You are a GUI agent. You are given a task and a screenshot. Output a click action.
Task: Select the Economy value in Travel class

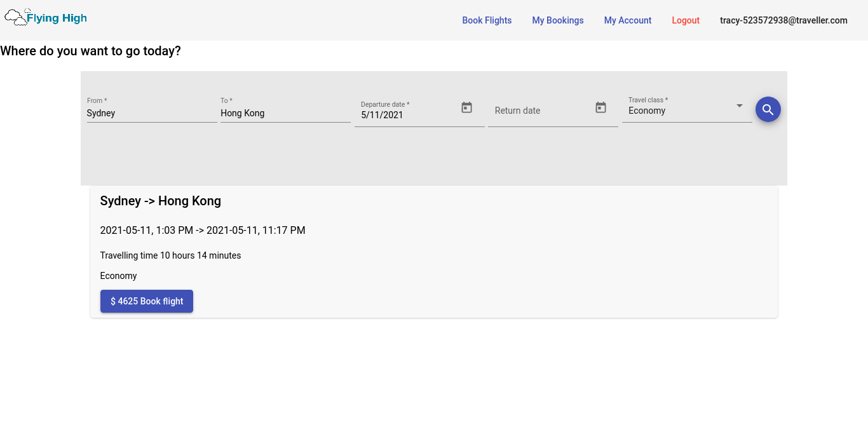click(x=647, y=111)
